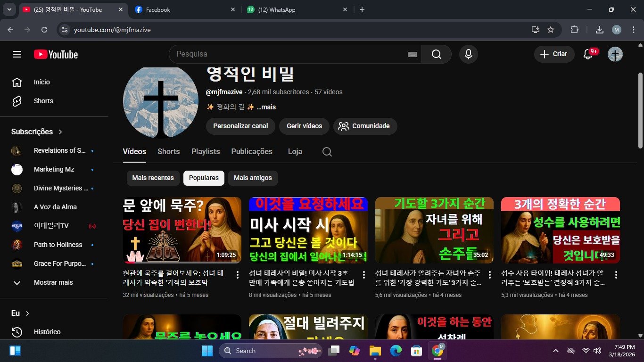Image resolution: width=644 pixels, height=362 pixels.
Task: Open the YouTube hamburger guide menu
Action: click(x=17, y=54)
